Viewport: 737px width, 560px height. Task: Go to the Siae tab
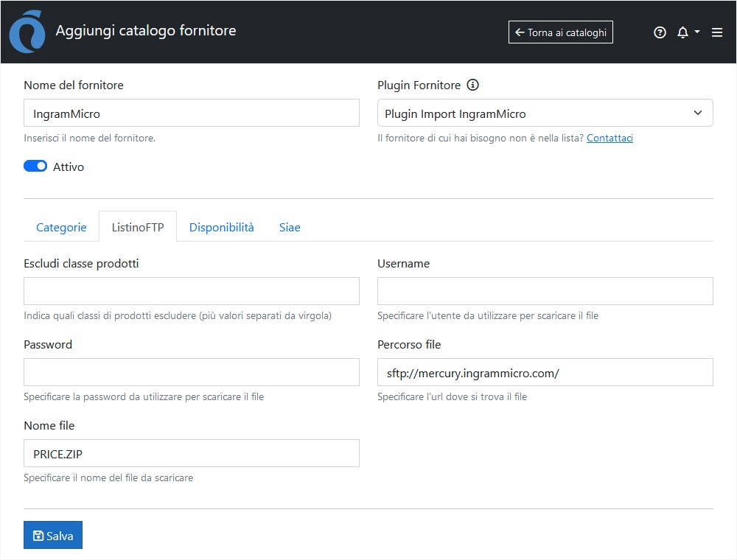290,227
